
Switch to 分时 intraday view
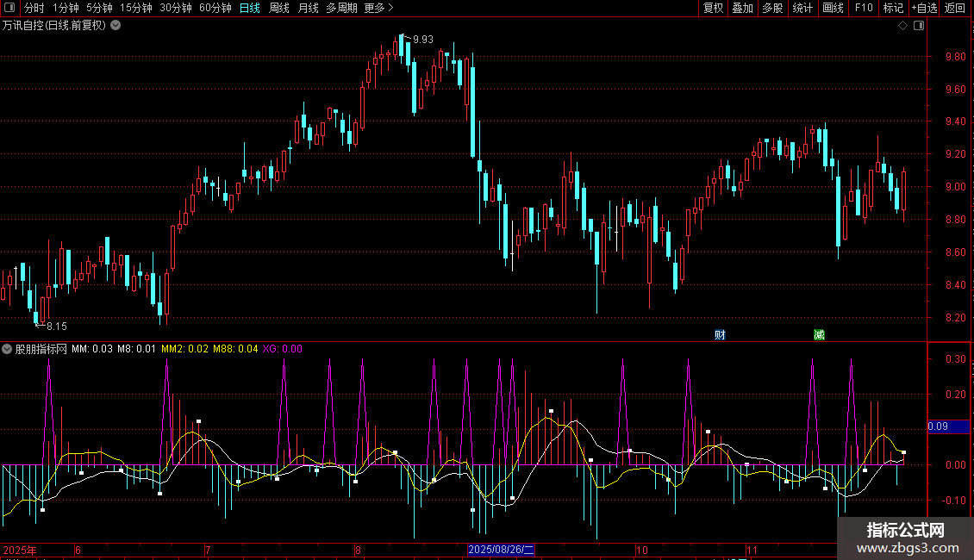click(x=34, y=8)
